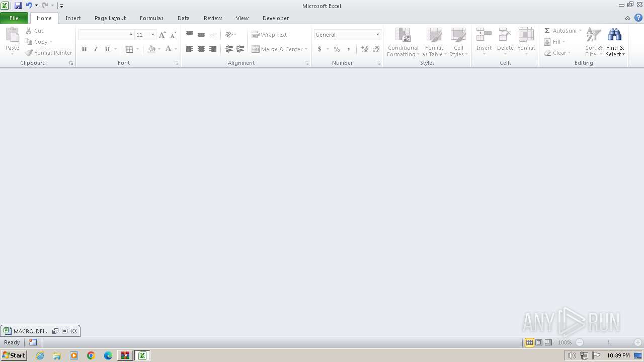
Task: Toggle Underline formatting
Action: [107, 49]
